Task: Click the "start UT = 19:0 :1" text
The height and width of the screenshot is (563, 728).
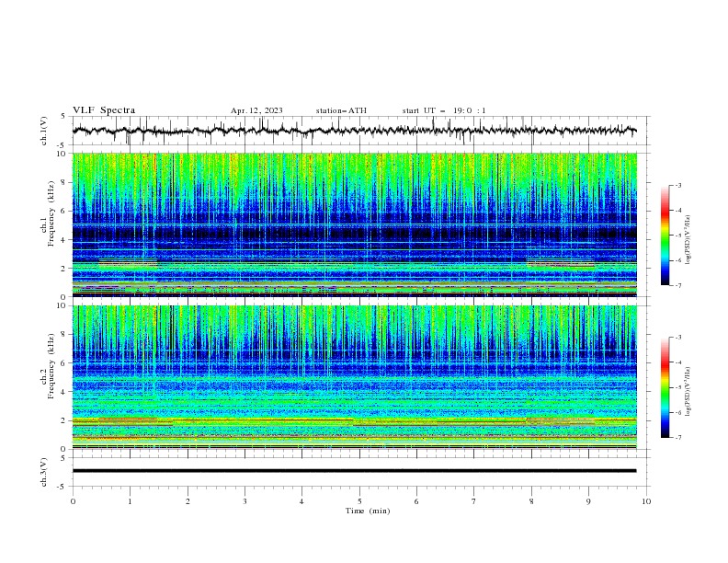Action: (x=444, y=110)
